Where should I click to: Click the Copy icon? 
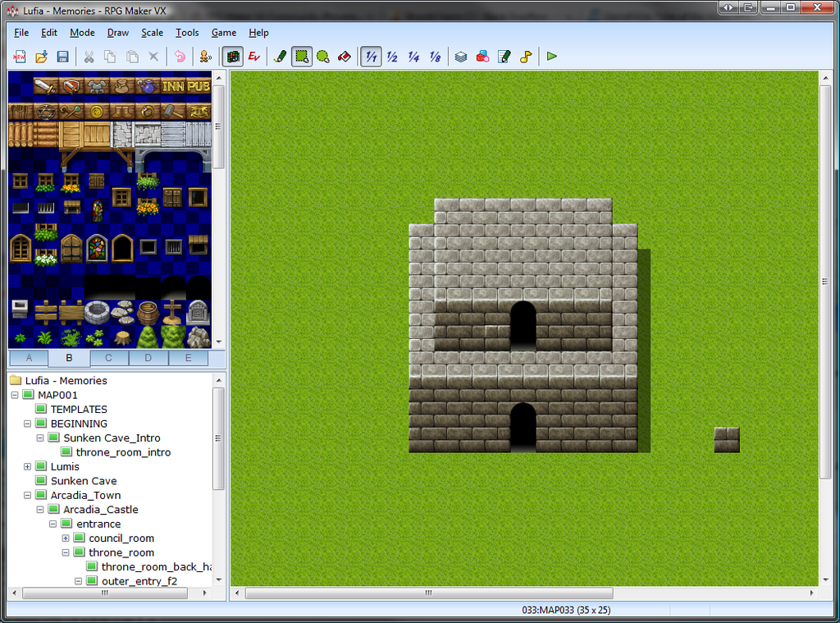tap(111, 57)
